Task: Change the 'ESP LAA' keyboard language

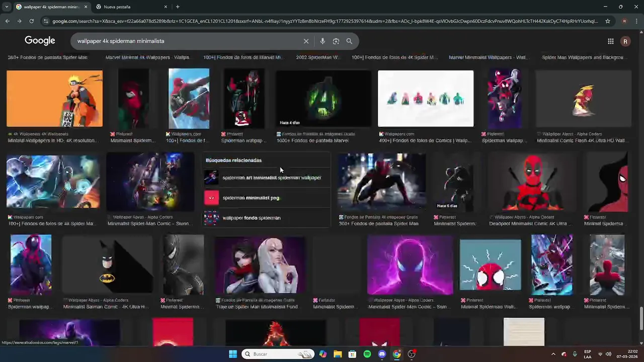Action: [588, 354]
